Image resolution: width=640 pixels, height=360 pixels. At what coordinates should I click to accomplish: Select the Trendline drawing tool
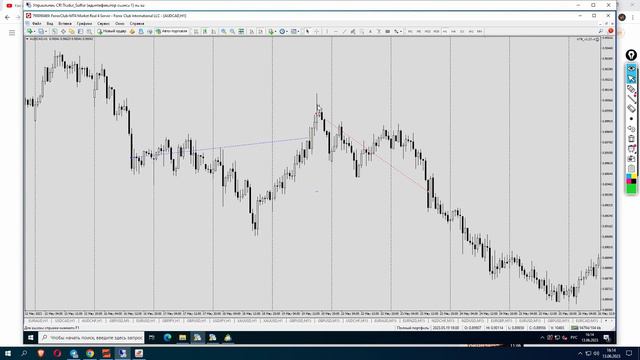point(344,31)
